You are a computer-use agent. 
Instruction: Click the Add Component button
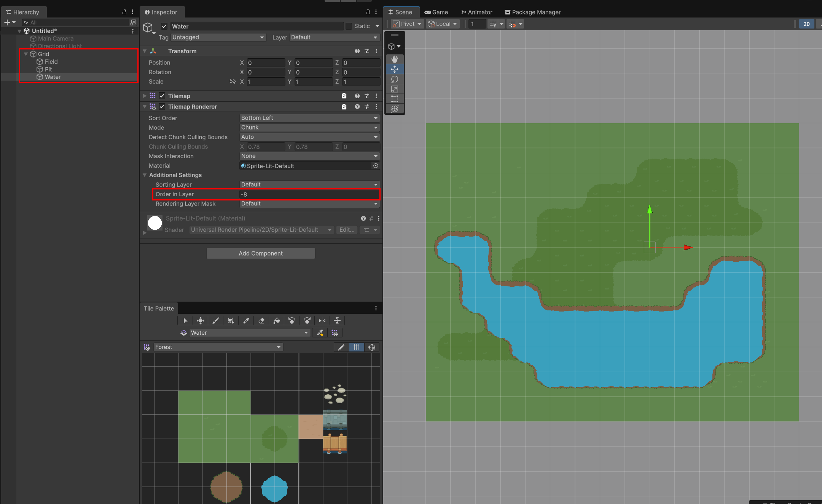pyautogui.click(x=261, y=253)
